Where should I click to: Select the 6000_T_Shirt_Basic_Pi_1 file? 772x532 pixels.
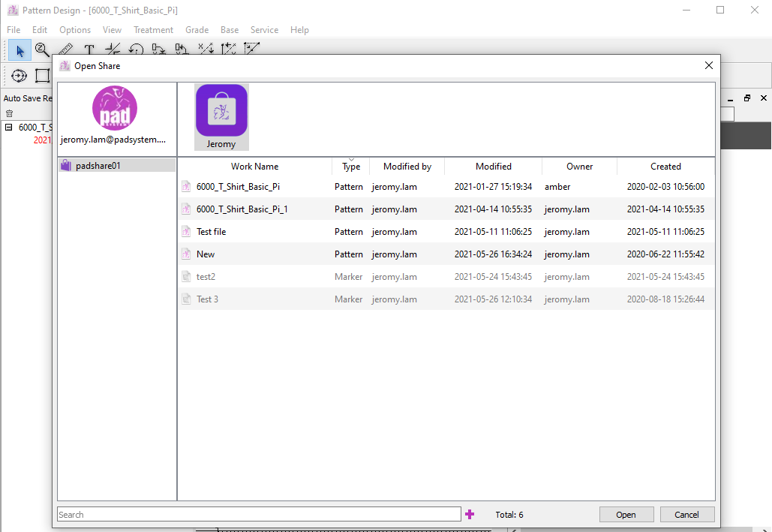(242, 209)
